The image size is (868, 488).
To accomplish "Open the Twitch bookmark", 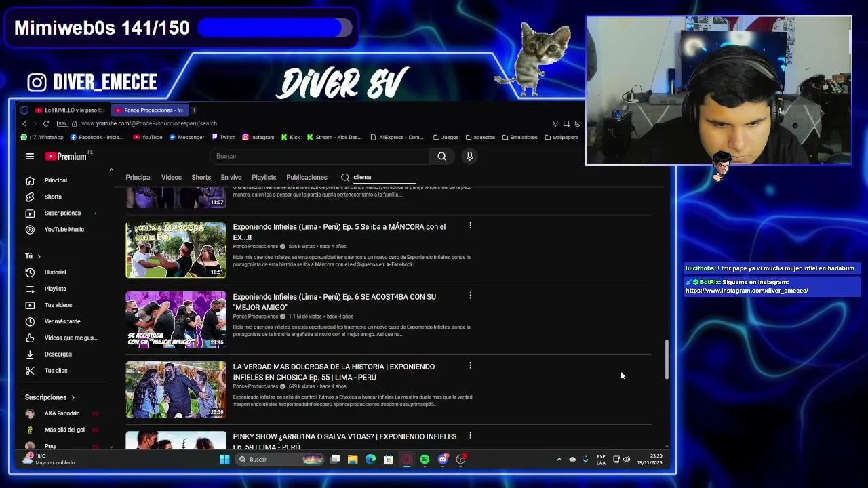I will pyautogui.click(x=223, y=137).
